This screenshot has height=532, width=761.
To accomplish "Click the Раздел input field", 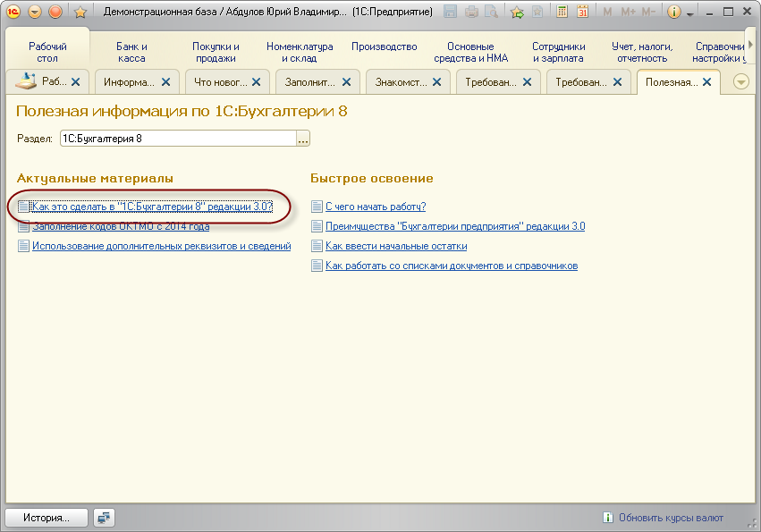I will click(178, 139).
